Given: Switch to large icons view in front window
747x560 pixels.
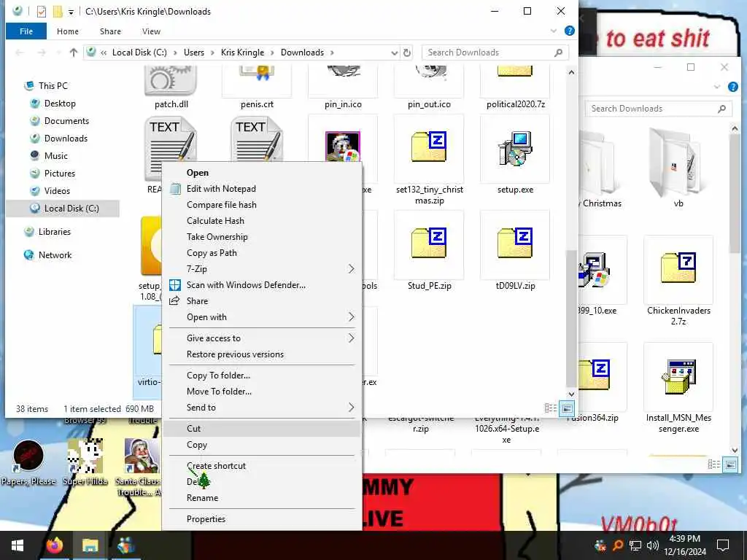Looking at the screenshot, I should click(567, 408).
